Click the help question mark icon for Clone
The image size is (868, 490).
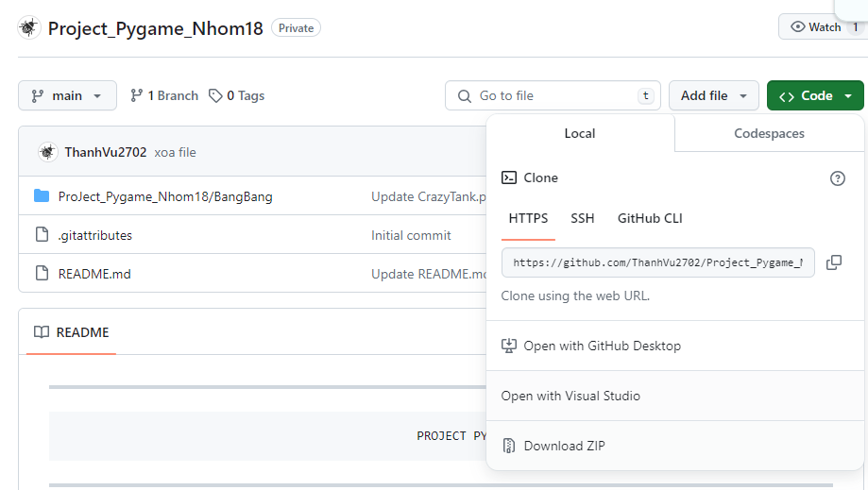(838, 178)
